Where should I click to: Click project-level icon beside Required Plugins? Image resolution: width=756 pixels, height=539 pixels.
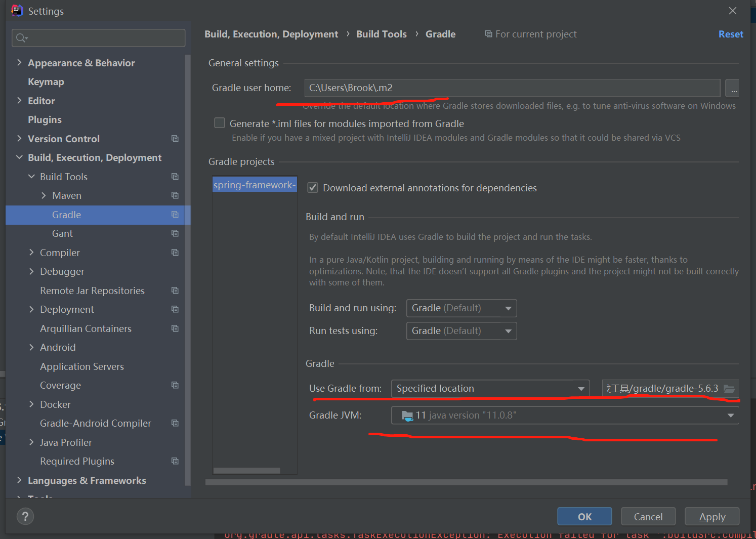175,461
